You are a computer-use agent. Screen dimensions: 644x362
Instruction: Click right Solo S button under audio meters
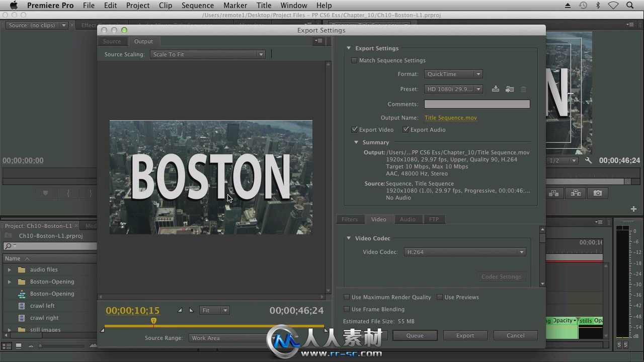click(x=625, y=345)
